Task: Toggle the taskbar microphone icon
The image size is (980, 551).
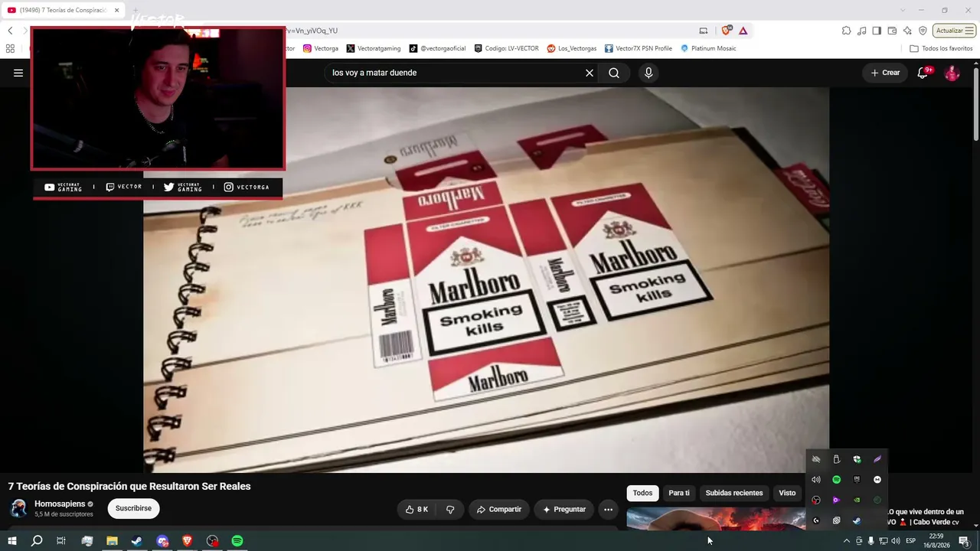Action: 871,541
